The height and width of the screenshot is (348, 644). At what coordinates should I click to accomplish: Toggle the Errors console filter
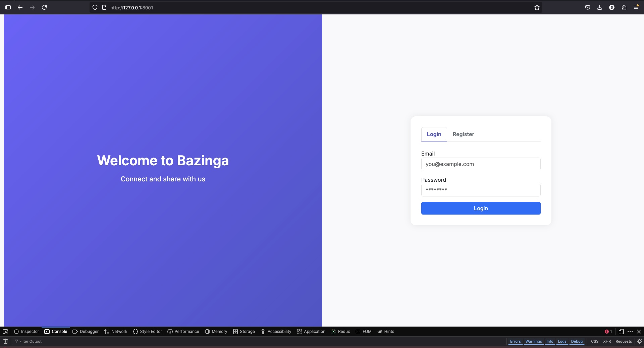click(x=515, y=341)
